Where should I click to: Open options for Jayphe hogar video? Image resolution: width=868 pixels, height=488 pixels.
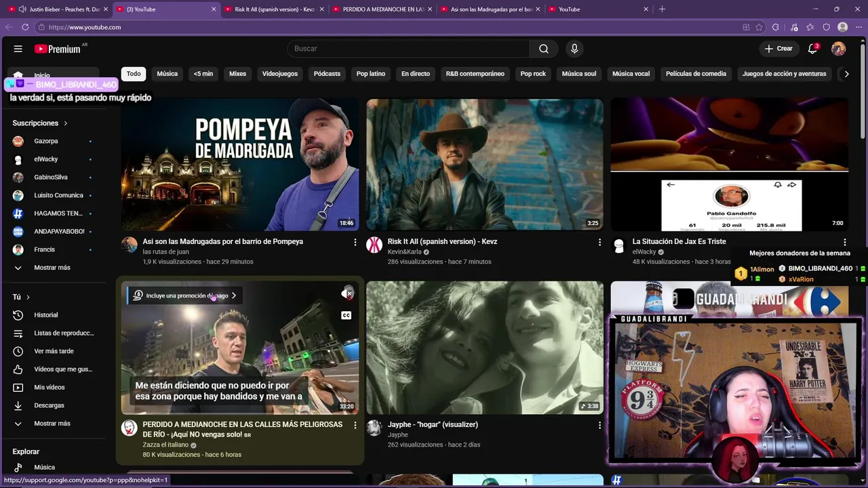pos(599,425)
